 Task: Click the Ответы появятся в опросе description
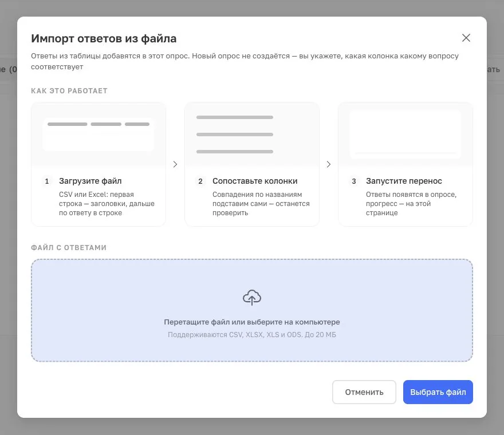[411, 204]
